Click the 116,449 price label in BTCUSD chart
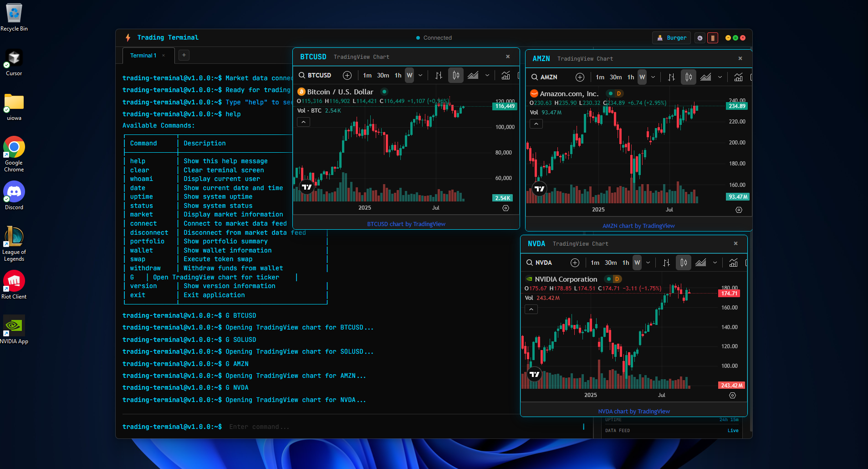Viewport: 868px width, 469px height. click(x=505, y=106)
